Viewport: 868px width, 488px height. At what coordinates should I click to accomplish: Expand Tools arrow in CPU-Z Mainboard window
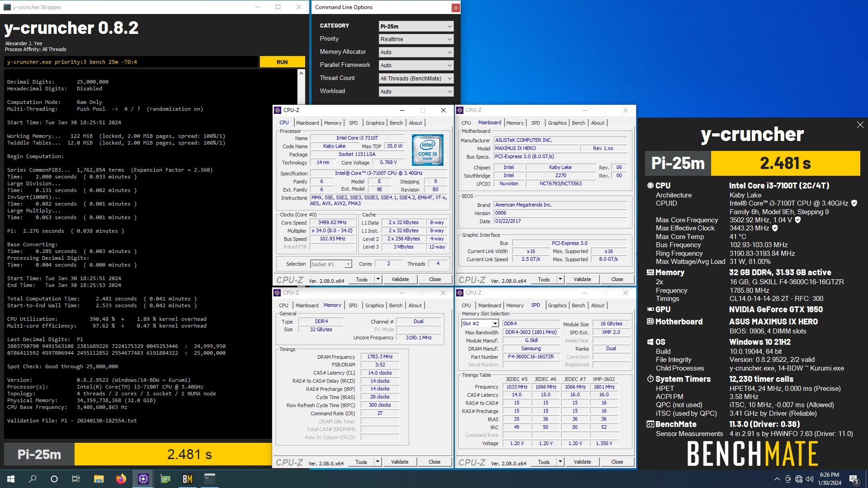(x=560, y=280)
